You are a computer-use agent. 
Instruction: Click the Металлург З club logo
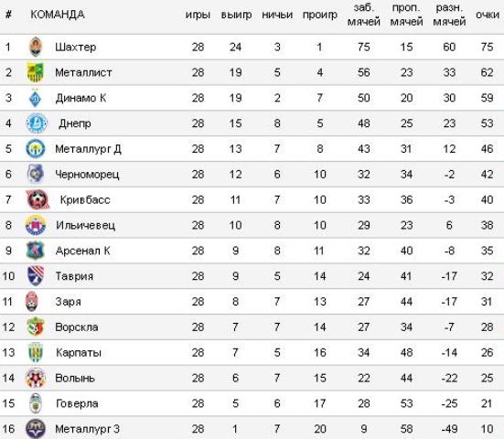(x=36, y=429)
